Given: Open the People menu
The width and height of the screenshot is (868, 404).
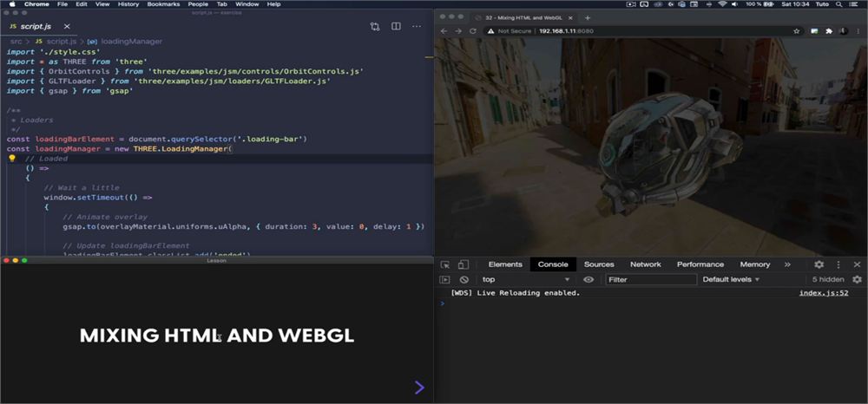Looking at the screenshot, I should (x=198, y=3).
